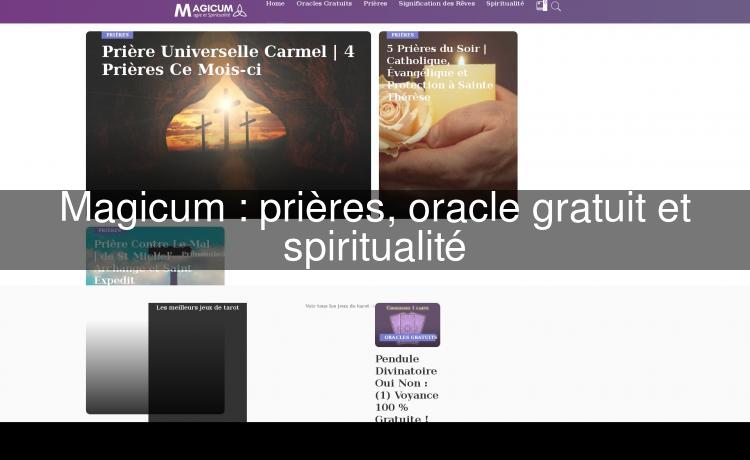The image size is (750, 460).
Task: Click the Oracles Gratuits badge on thumbnail
Action: (410, 337)
